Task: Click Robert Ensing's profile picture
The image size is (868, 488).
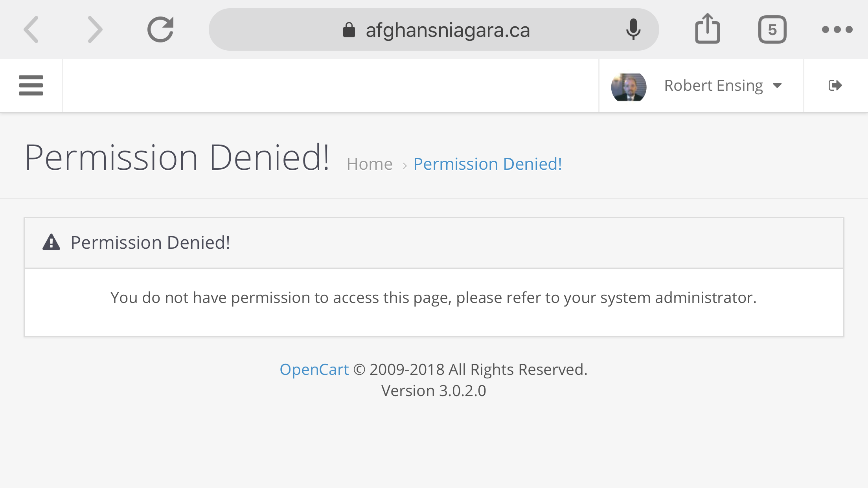Action: pos(629,87)
